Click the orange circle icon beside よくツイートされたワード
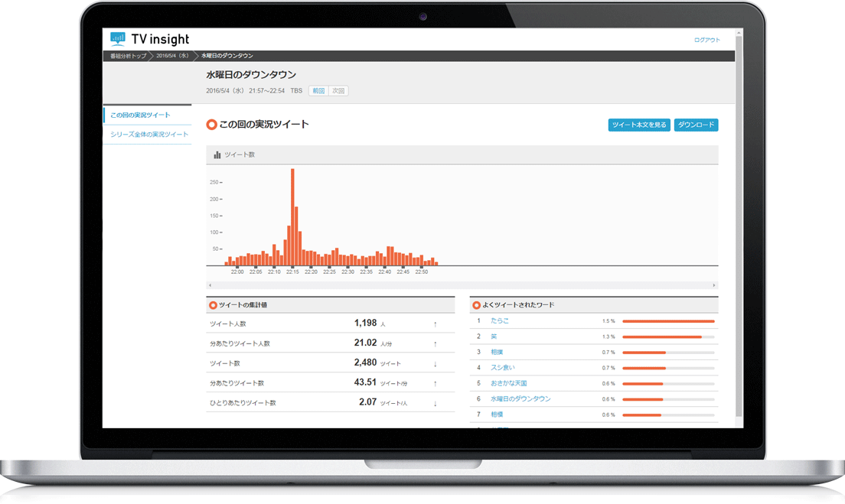Screen dimensions: 845x504 [x=476, y=305]
